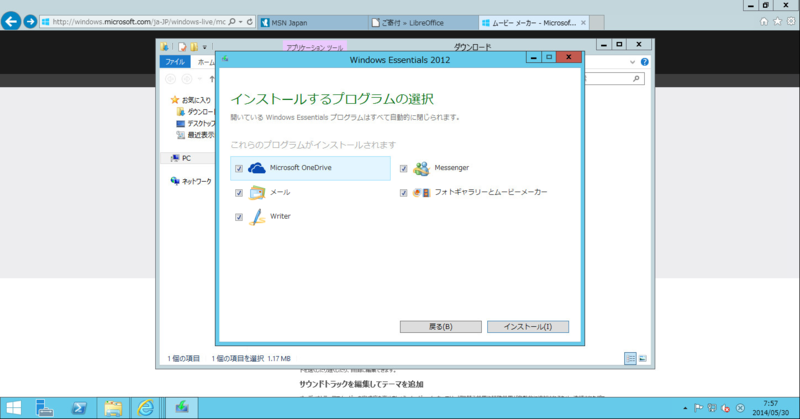Click the Photo Gallery and Movie Maker icon
The height and width of the screenshot is (419, 800).
point(421,192)
